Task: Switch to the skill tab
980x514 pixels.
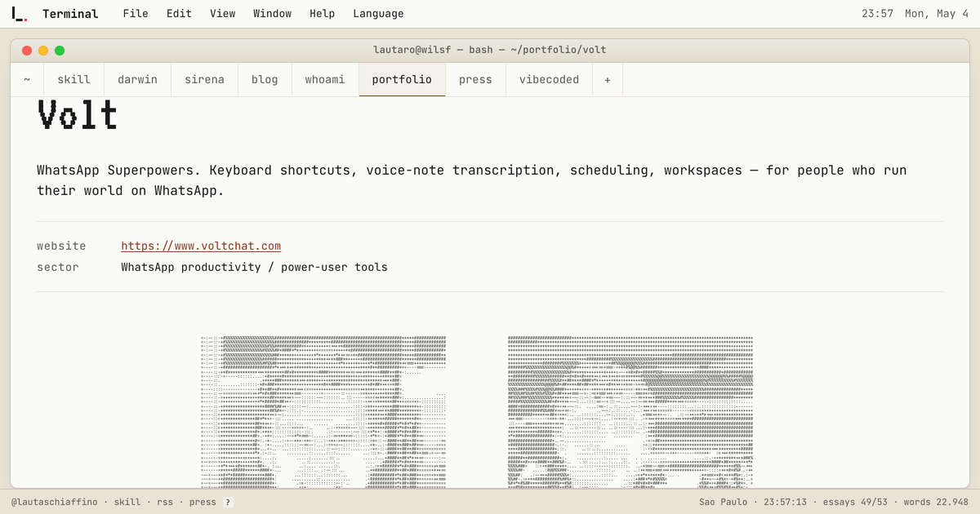Action: point(73,80)
